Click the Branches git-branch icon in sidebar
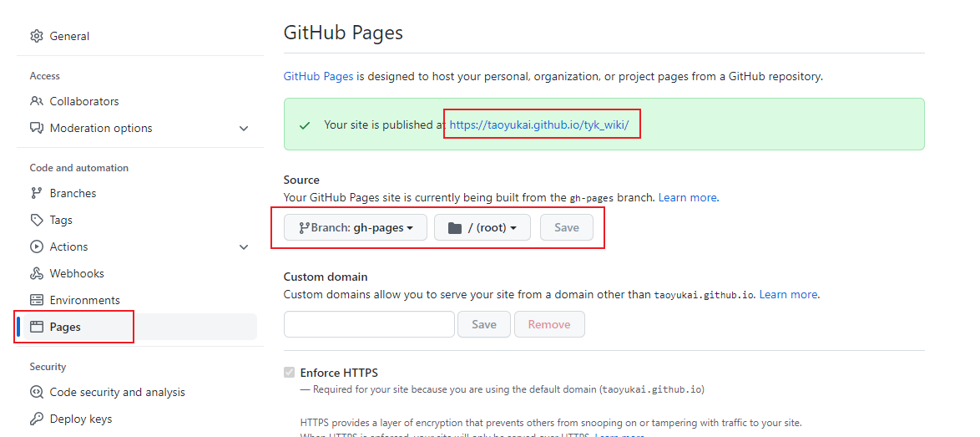 tap(37, 193)
